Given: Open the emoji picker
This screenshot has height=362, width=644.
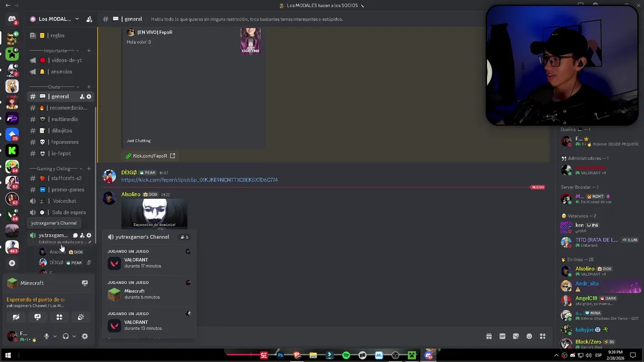Looking at the screenshot, I should click(529, 336).
